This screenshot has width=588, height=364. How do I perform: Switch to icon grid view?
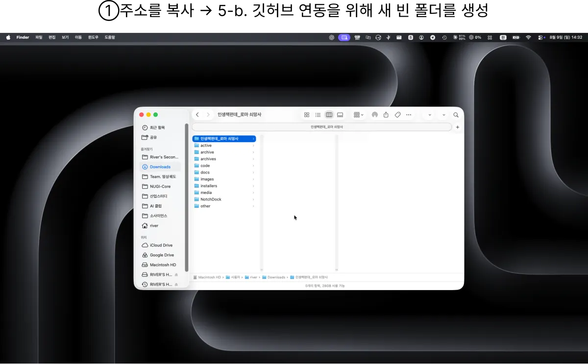point(307,115)
